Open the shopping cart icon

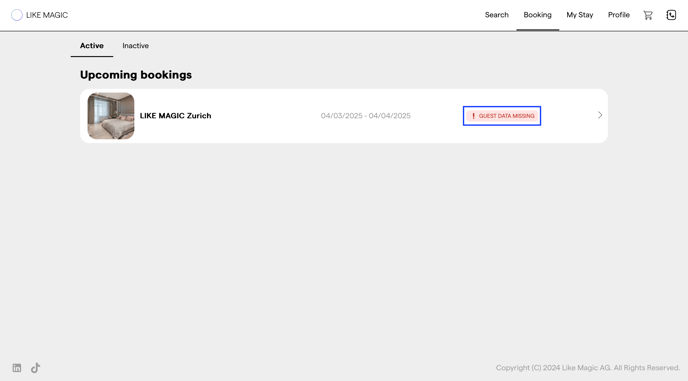click(x=648, y=15)
